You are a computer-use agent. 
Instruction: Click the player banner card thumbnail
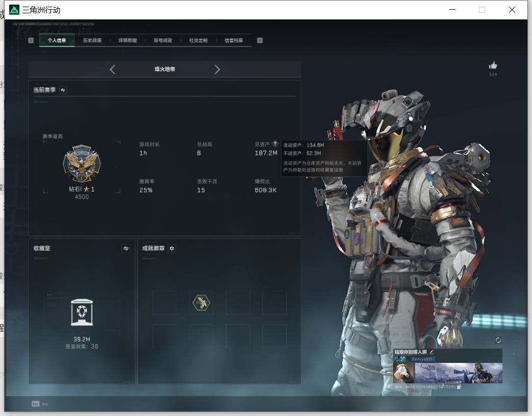pos(448,373)
